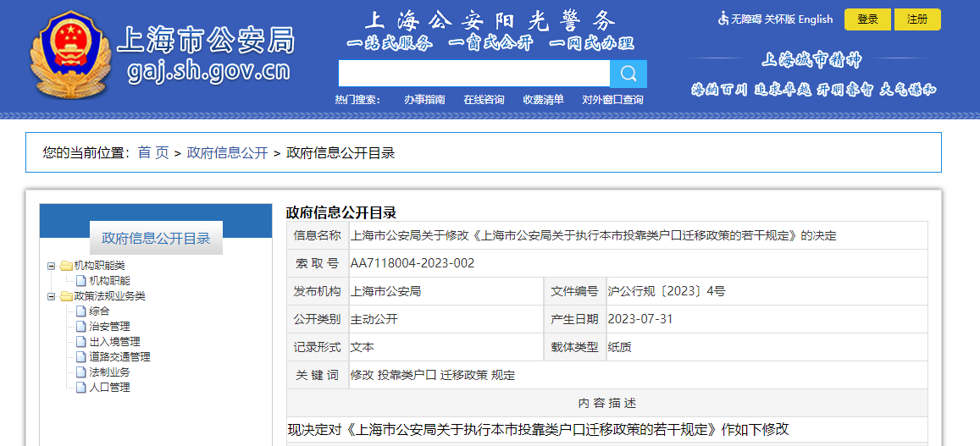Click the police badge emblem logo
This screenshot has height=446, width=980.
pyautogui.click(x=69, y=55)
